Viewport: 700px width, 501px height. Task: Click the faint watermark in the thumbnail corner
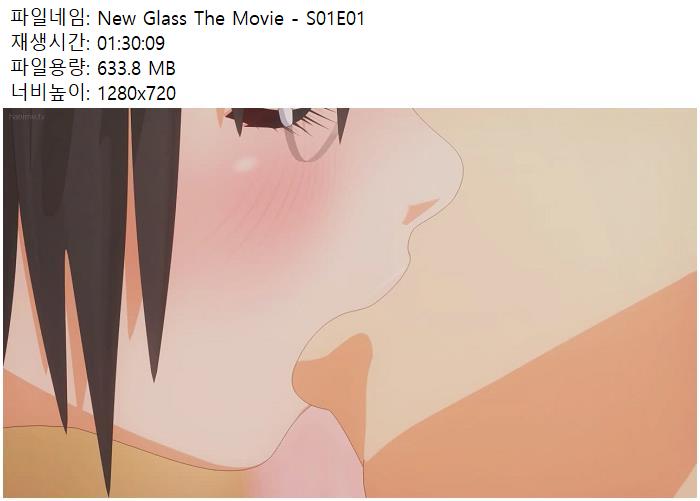[x=27, y=117]
